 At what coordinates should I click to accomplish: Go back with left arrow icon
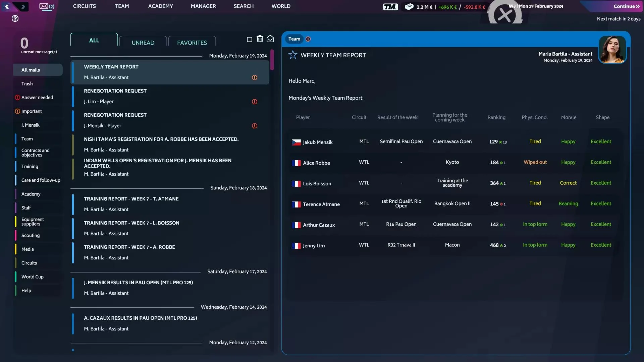tap(7, 6)
